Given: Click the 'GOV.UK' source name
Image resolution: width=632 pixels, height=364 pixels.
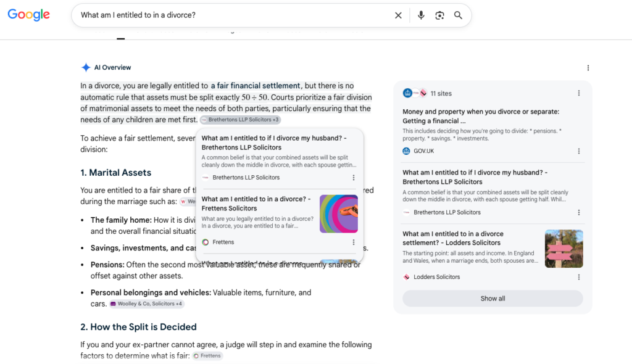Looking at the screenshot, I should (423, 151).
